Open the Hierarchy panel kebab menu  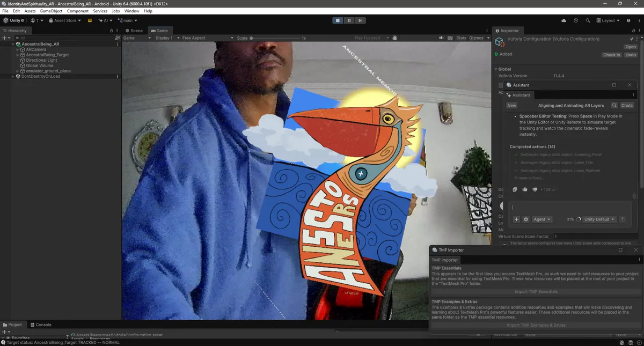point(118,31)
